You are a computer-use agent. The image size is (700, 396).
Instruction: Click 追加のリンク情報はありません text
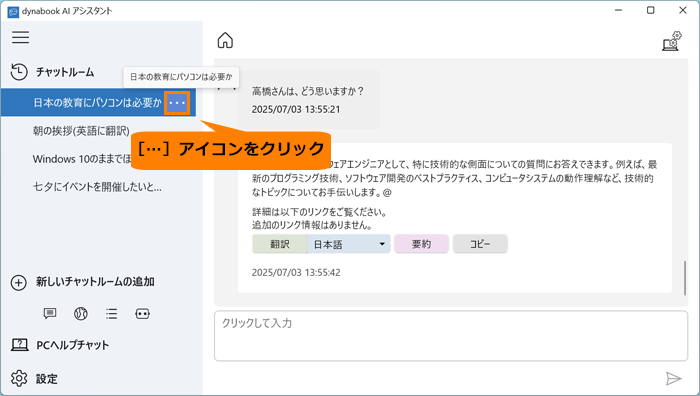coord(312,225)
